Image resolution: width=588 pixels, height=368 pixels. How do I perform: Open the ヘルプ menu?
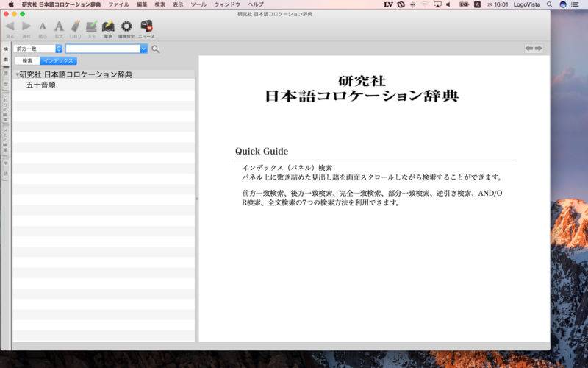256,4
